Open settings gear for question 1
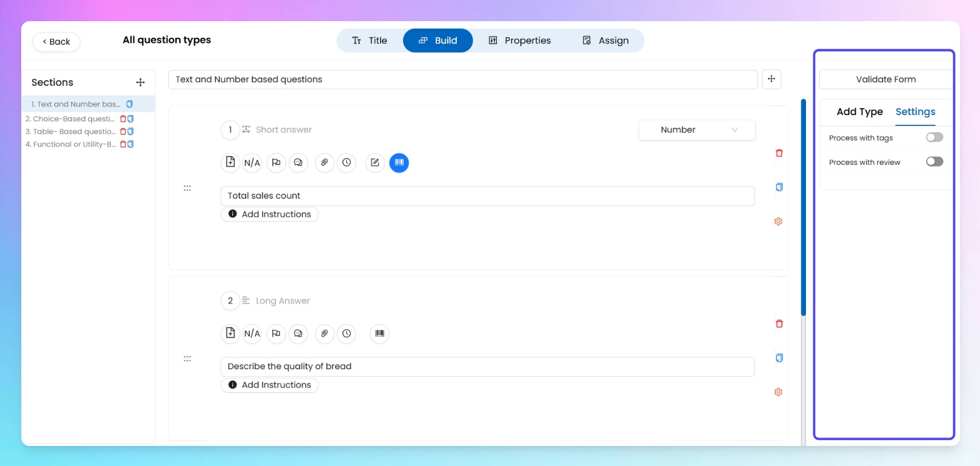The width and height of the screenshot is (980, 466). coord(779,222)
